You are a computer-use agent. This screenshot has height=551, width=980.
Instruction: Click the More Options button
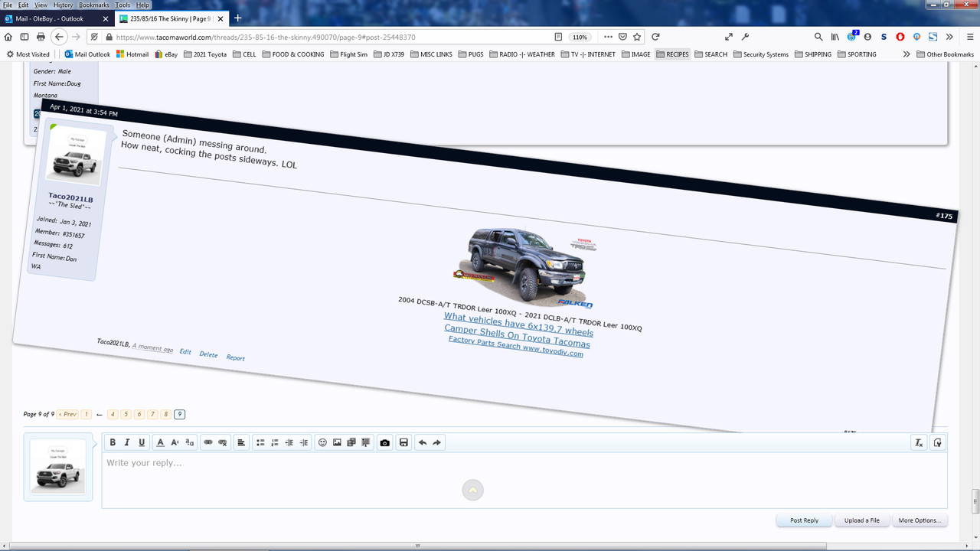(x=920, y=520)
